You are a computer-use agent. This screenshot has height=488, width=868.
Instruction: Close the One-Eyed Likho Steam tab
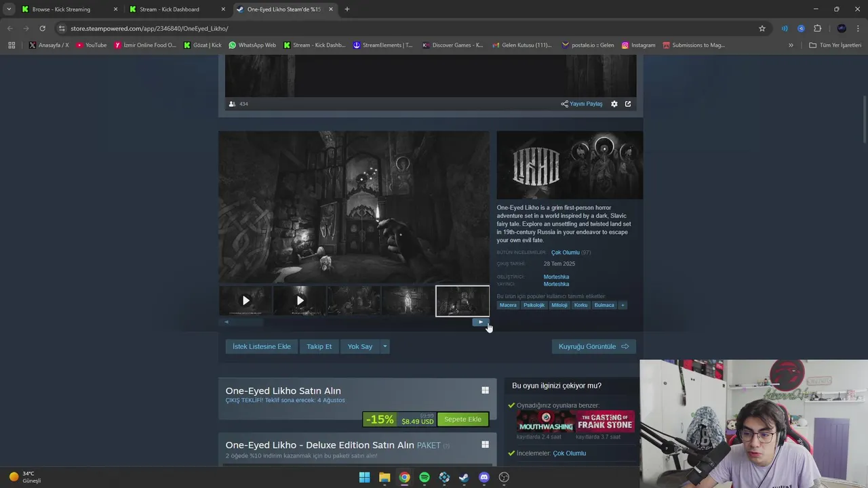click(x=330, y=9)
